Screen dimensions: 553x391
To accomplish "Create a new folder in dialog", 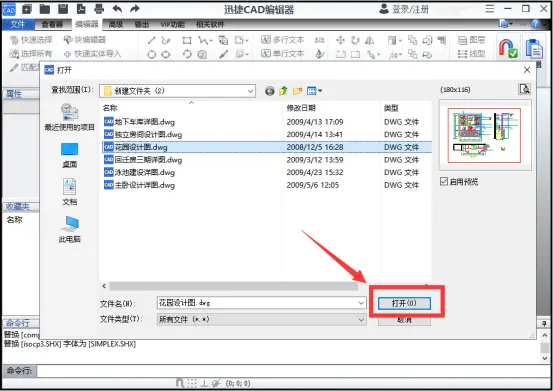I will point(297,91).
